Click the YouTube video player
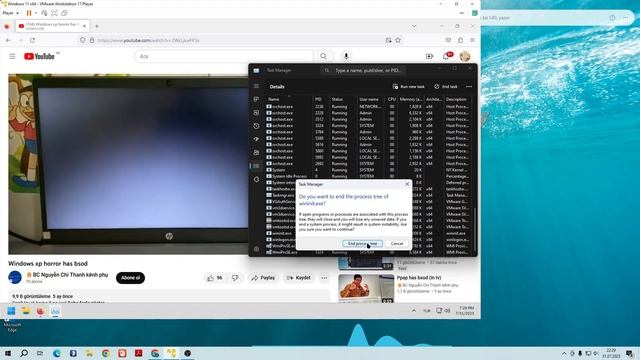Image resolution: width=640 pixels, height=360 pixels. (x=128, y=164)
